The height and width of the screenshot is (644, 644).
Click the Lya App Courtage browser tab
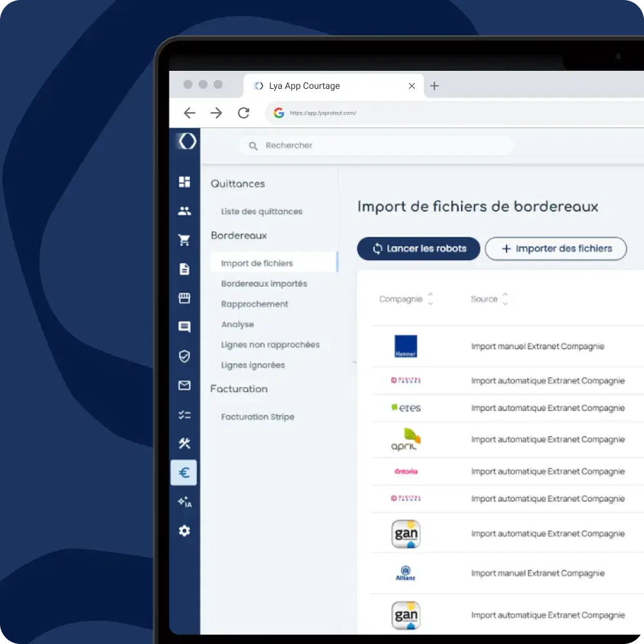pyautogui.click(x=334, y=86)
